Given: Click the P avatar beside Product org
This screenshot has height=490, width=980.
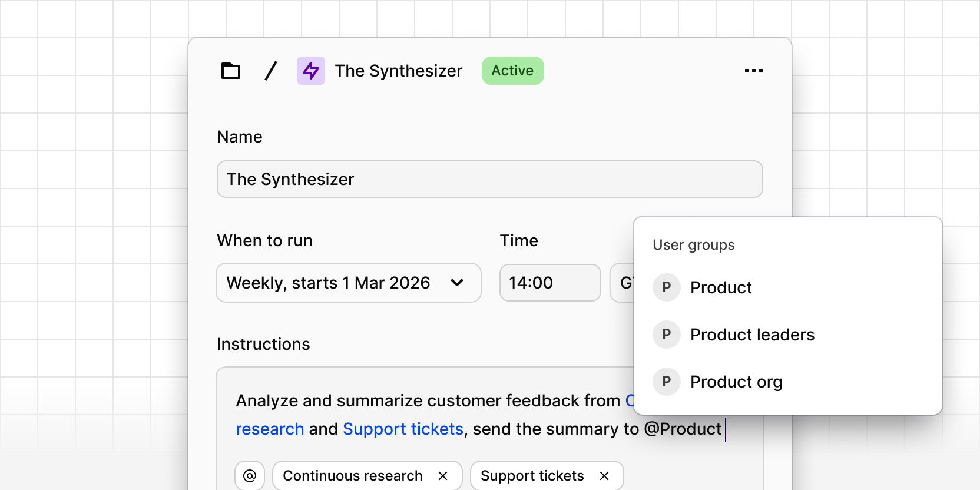Looking at the screenshot, I should (x=667, y=382).
